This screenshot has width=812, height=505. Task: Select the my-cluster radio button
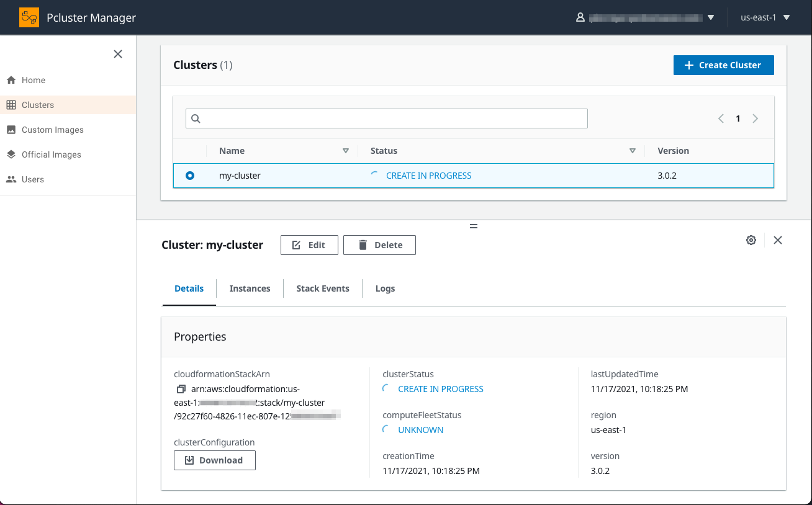pos(190,176)
